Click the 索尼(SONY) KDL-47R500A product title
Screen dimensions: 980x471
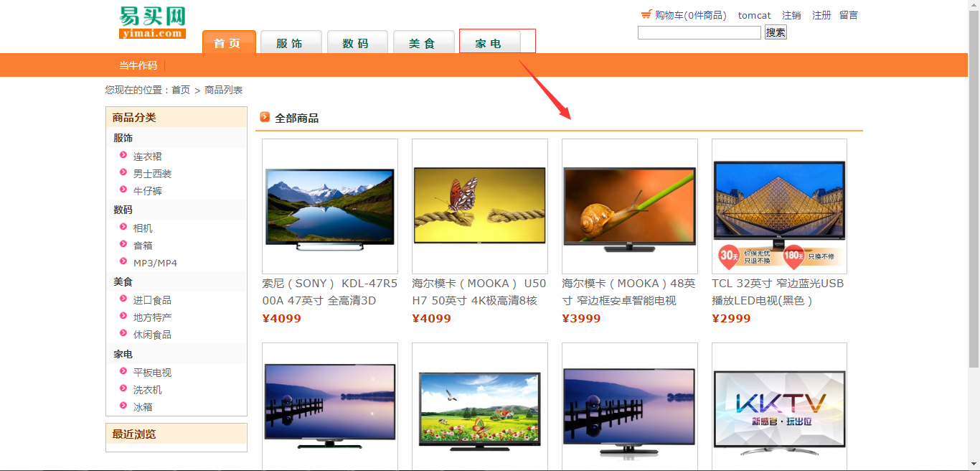click(x=330, y=292)
